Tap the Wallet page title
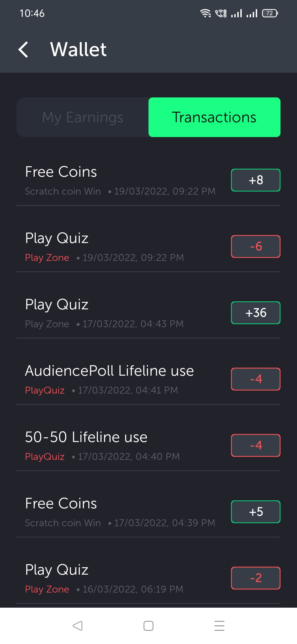This screenshot has width=297, height=644. point(78,50)
